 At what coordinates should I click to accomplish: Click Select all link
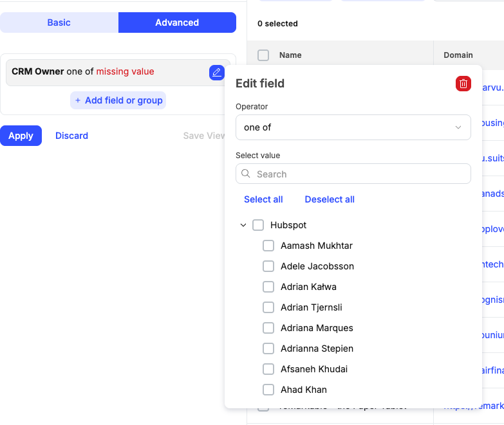point(263,199)
